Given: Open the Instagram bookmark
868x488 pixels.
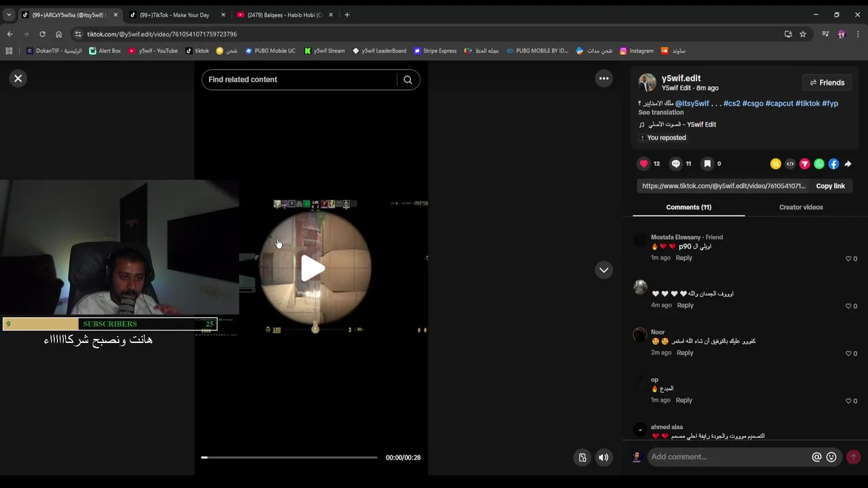Looking at the screenshot, I should [x=637, y=51].
